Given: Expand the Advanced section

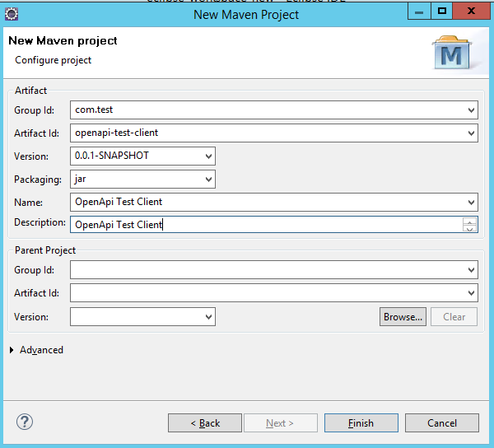Looking at the screenshot, I should [x=12, y=350].
